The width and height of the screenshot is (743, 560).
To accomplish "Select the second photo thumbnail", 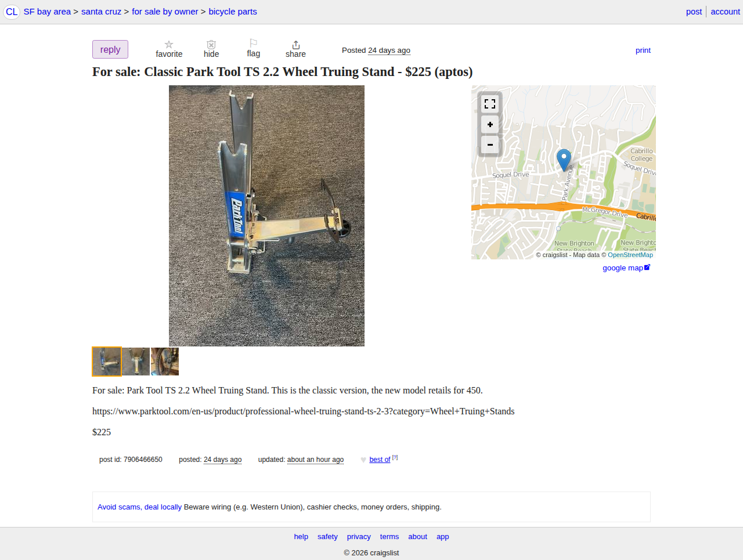I will 136,362.
